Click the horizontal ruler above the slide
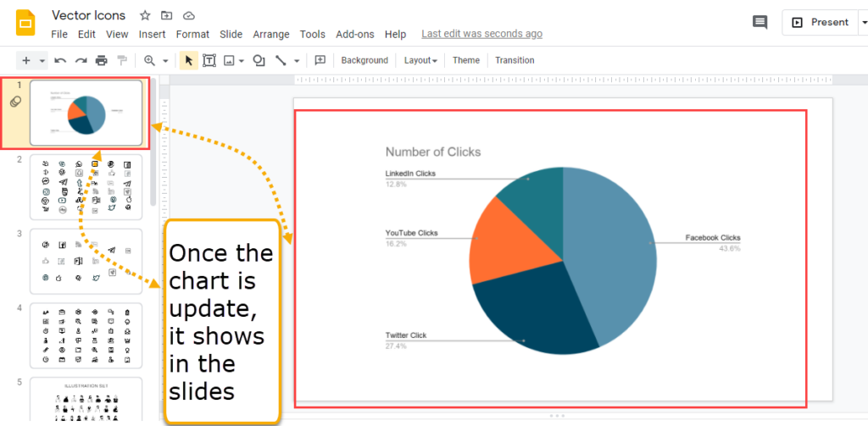The image size is (868, 426). pos(563,80)
